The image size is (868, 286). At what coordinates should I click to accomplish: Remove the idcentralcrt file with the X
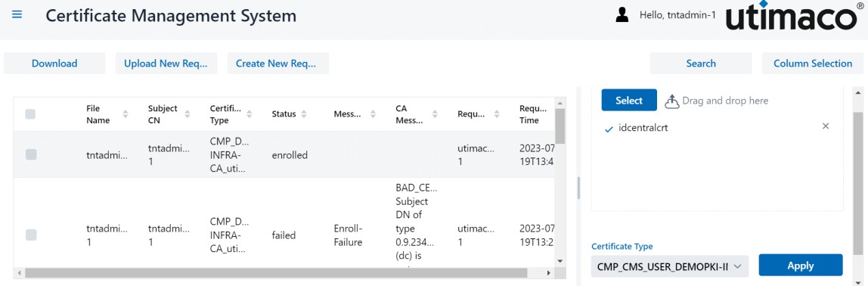[826, 126]
